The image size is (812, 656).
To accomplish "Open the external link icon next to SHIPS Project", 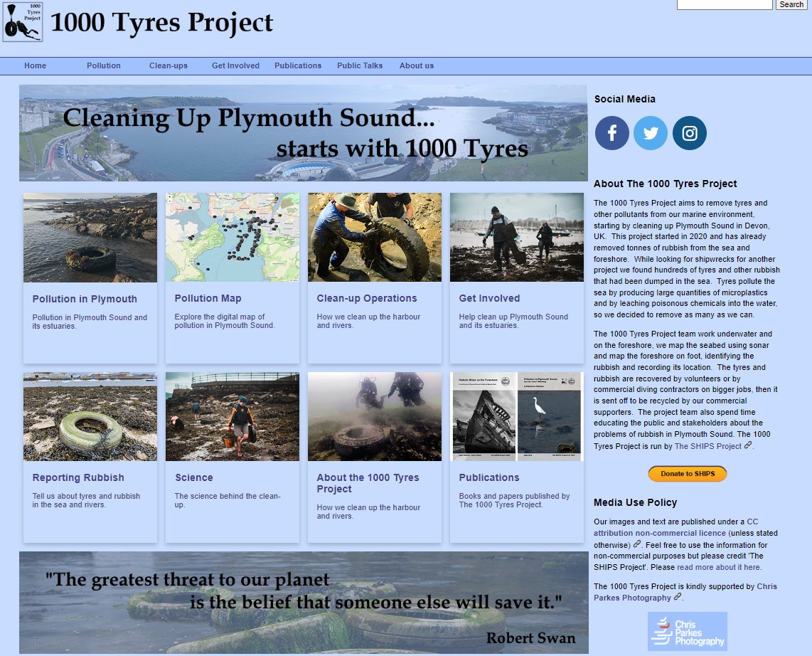I will 747,446.
